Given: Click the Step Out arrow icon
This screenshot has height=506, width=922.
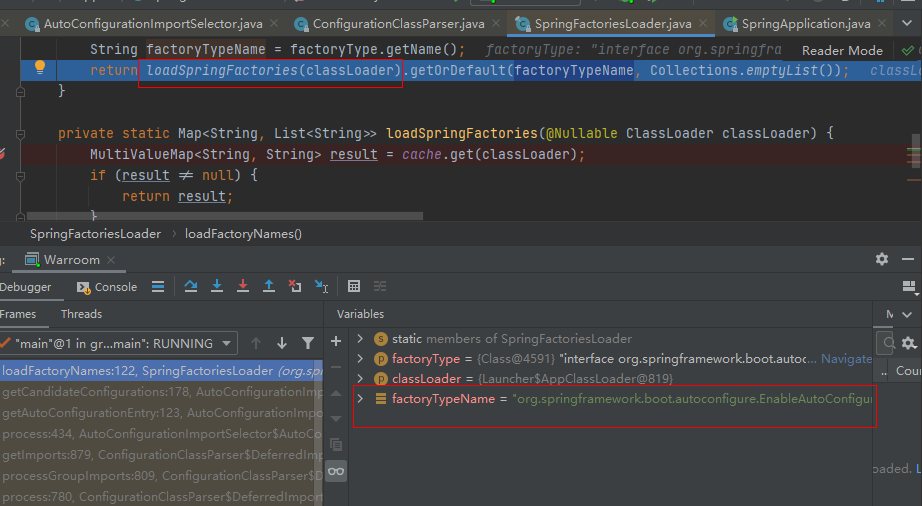Looking at the screenshot, I should tap(269, 286).
